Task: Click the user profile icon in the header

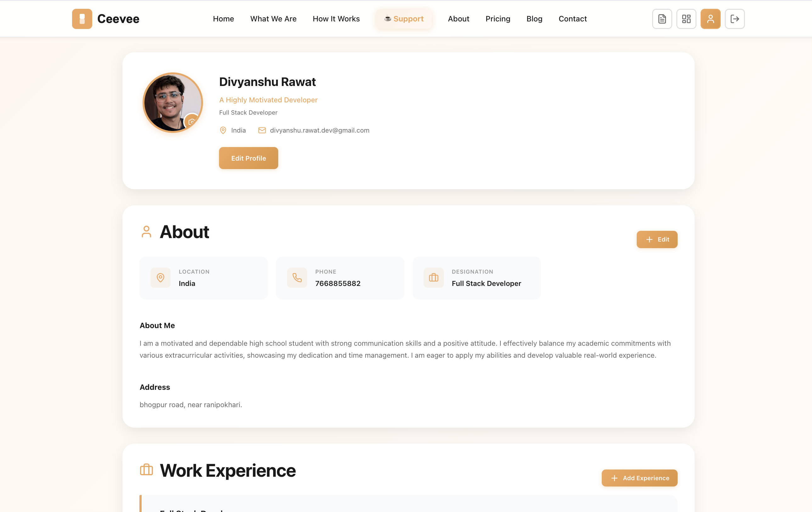Action: click(x=710, y=19)
